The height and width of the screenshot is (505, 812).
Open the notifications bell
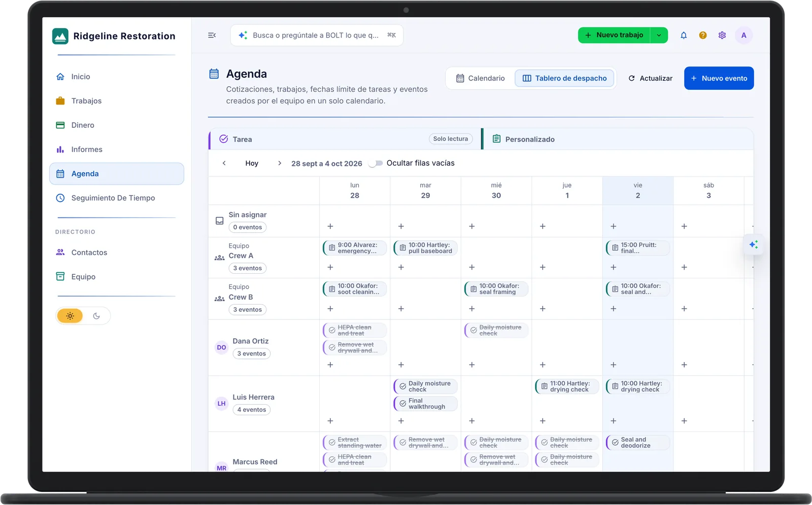(684, 35)
